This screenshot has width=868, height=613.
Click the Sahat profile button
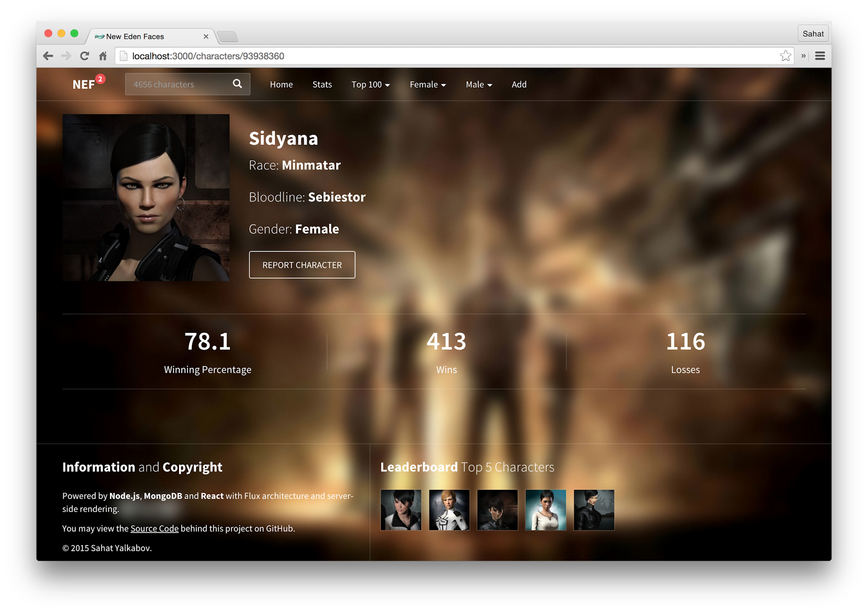coord(812,34)
